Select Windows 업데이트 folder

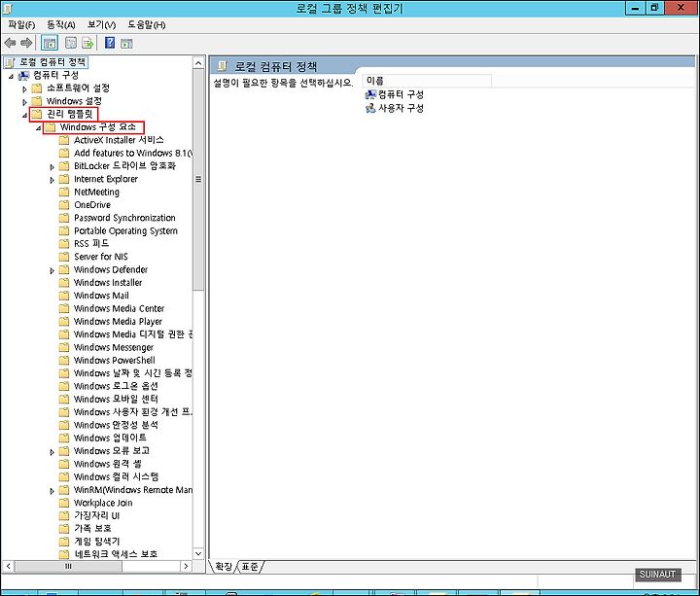click(x=110, y=438)
